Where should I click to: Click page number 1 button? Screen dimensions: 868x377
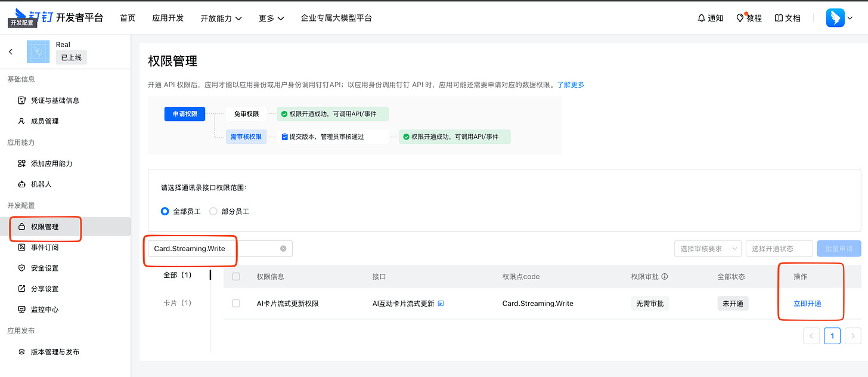832,336
